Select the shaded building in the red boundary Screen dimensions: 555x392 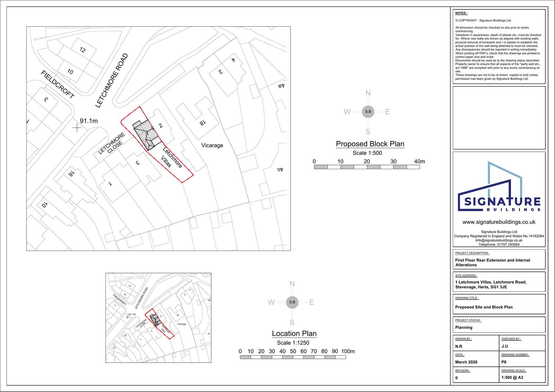click(x=146, y=134)
